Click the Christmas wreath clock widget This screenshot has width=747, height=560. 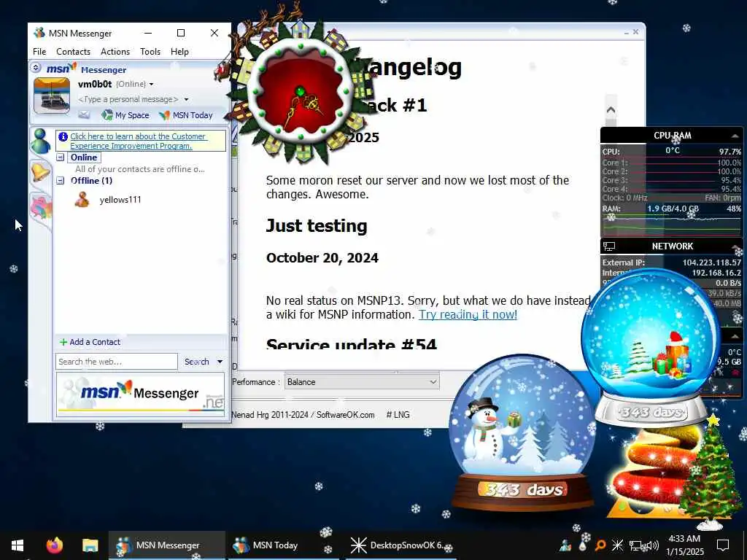(299, 90)
